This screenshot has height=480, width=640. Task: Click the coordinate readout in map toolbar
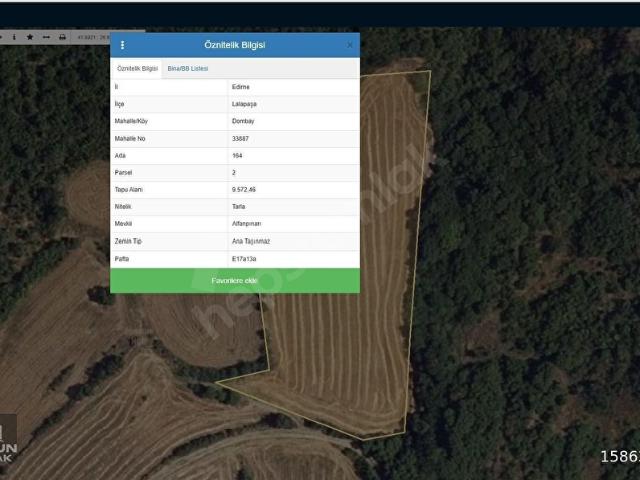[94, 37]
